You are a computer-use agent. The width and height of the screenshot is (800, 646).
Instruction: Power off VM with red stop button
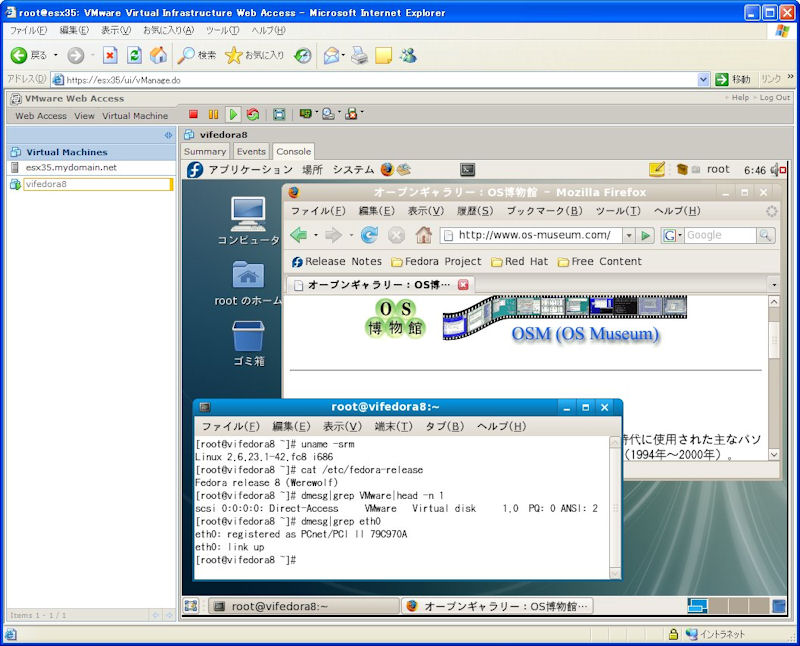coord(193,114)
